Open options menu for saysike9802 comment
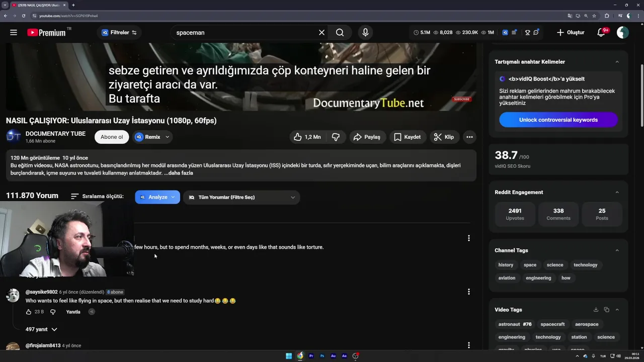 pos(468,292)
